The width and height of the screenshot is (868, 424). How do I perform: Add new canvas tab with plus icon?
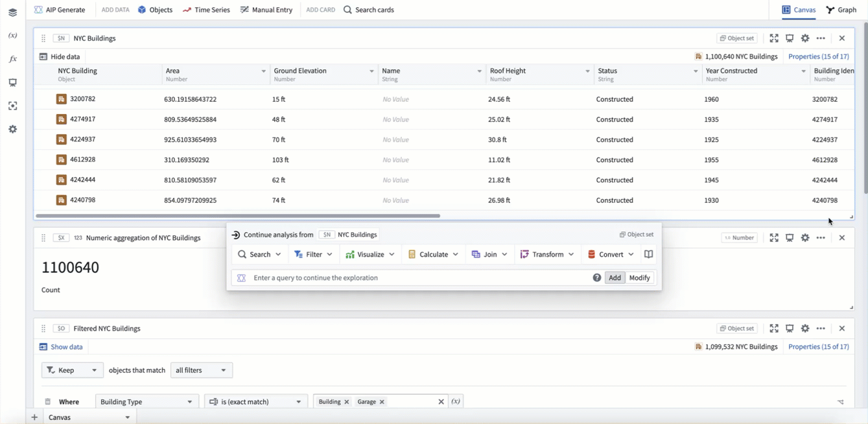tap(34, 418)
